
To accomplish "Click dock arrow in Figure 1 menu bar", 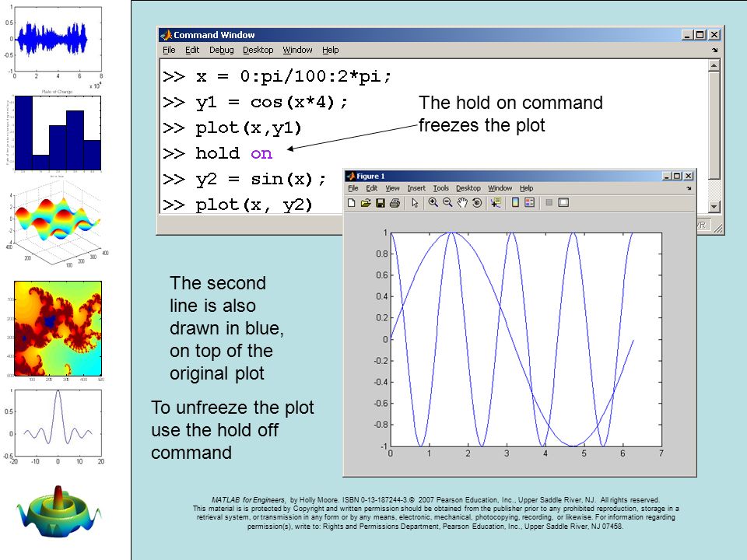I will pyautogui.click(x=689, y=188).
